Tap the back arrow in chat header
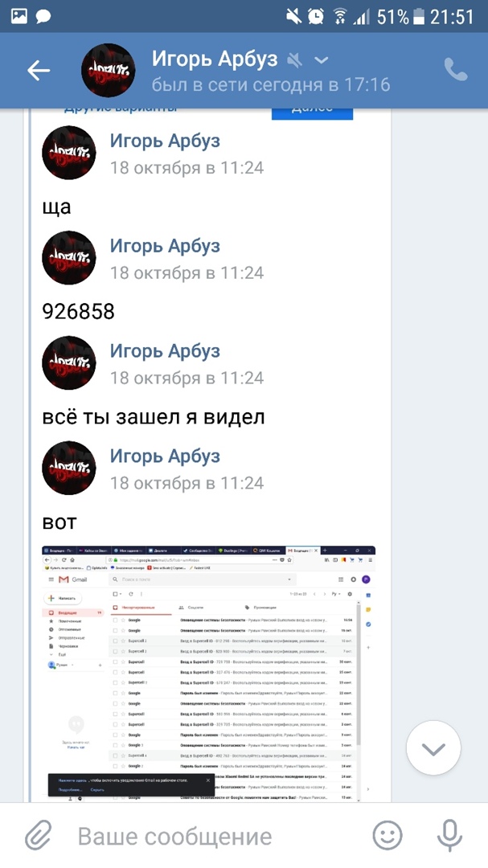The height and width of the screenshot is (868, 488). click(x=39, y=70)
